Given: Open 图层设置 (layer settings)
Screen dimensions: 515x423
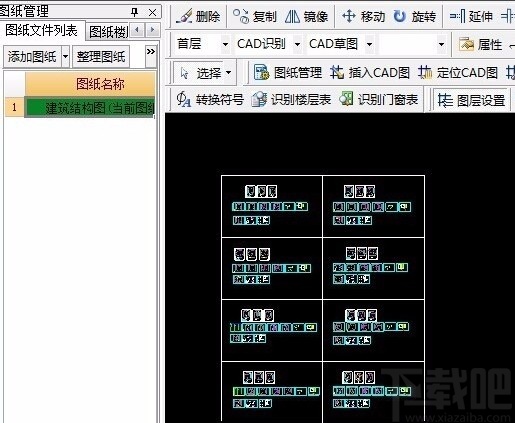Looking at the screenshot, I should pyautogui.click(x=471, y=100).
